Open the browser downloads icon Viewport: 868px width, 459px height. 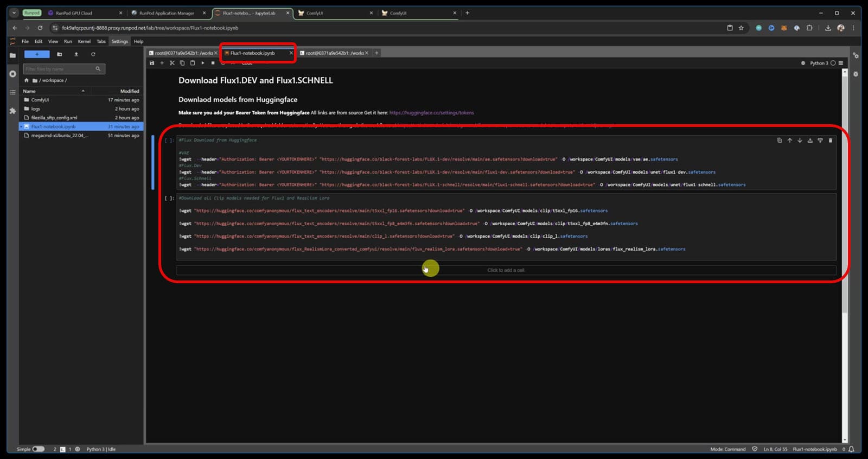click(x=828, y=28)
